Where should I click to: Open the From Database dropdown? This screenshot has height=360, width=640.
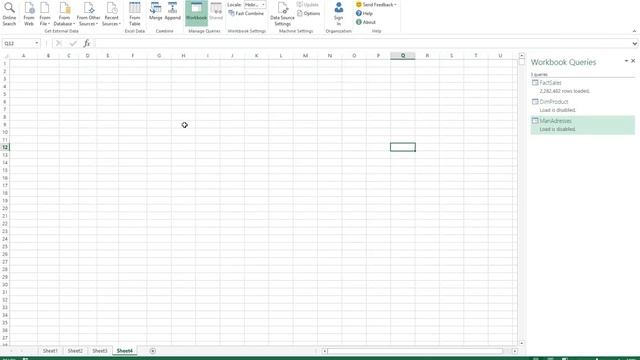click(64, 14)
